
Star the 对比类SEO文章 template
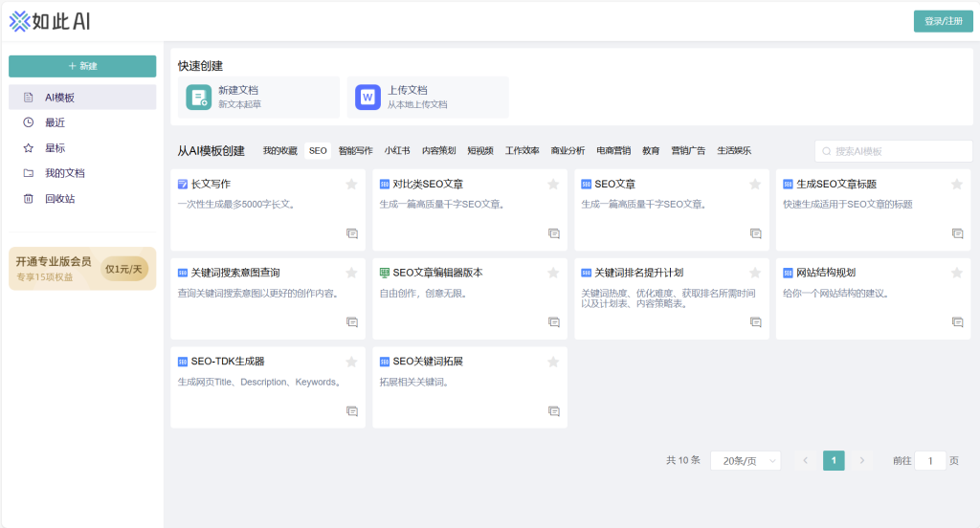coord(553,185)
